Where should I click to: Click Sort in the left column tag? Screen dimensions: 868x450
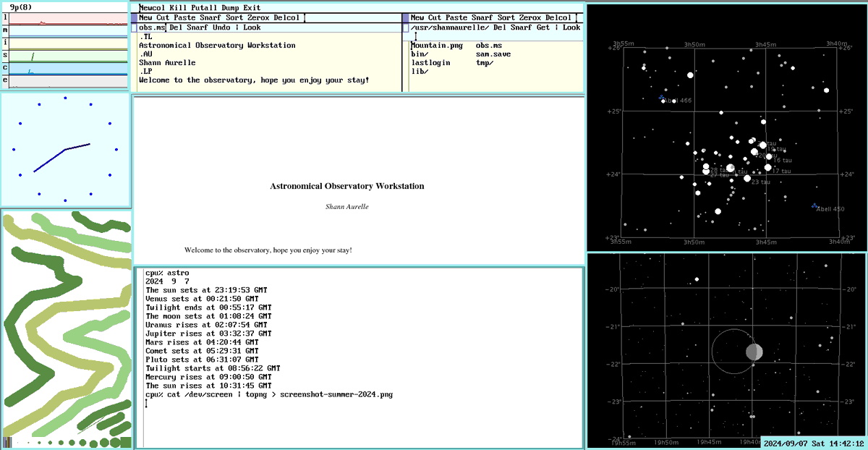tap(234, 17)
